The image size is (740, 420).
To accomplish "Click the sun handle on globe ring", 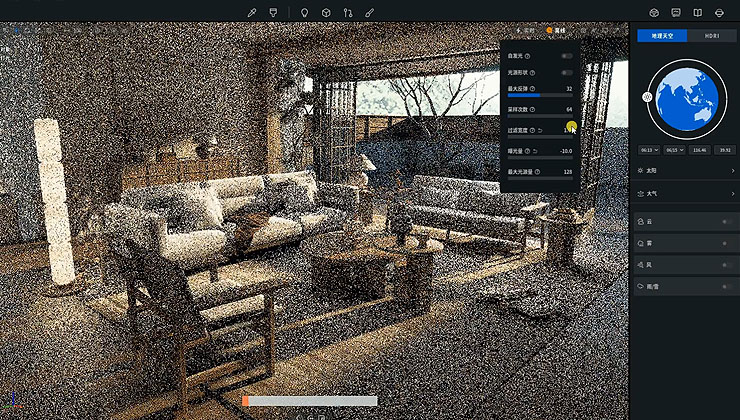I will (x=647, y=97).
